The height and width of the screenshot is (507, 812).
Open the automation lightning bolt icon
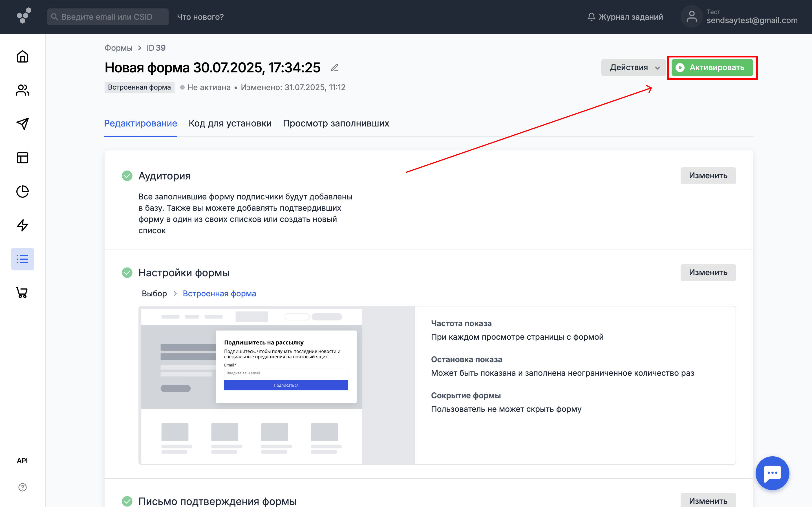[23, 225]
